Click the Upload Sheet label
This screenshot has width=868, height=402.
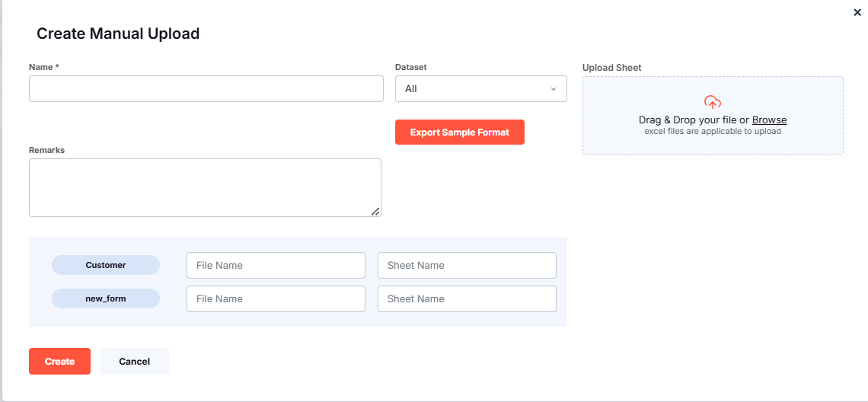611,68
